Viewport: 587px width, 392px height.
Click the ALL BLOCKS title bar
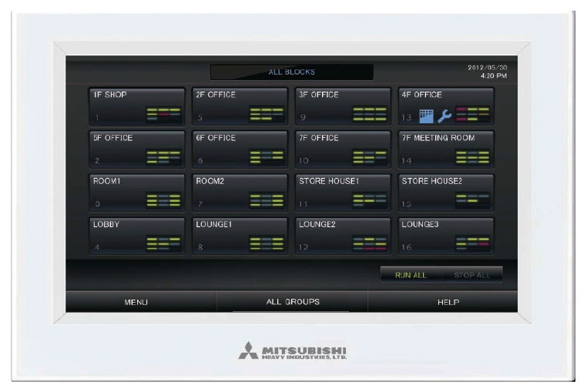pos(292,72)
